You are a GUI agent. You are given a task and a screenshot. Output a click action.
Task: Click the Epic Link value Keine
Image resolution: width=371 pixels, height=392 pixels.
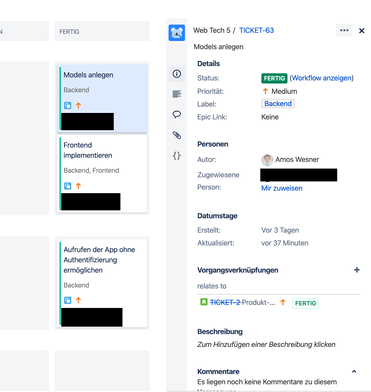pos(270,117)
